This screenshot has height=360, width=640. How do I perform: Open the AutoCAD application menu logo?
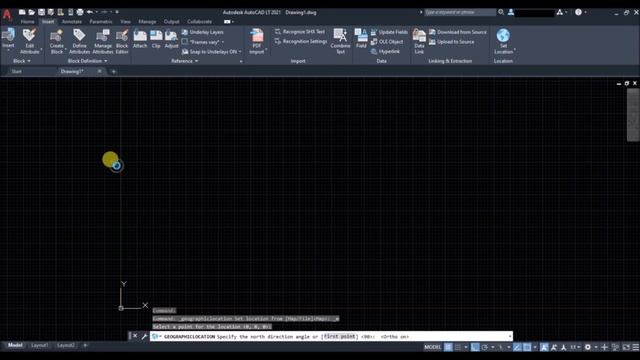point(7,15)
